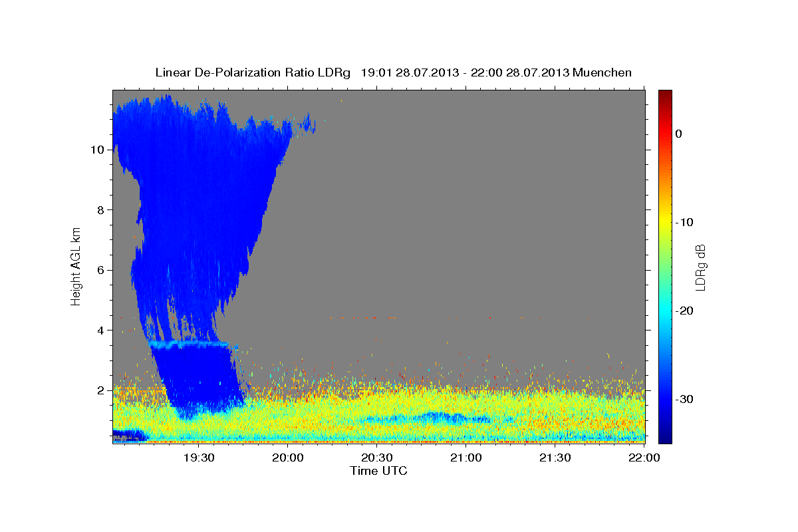This screenshot has height=532, width=798.
Task: Click the dark red top of colorbar
Action: [665, 96]
